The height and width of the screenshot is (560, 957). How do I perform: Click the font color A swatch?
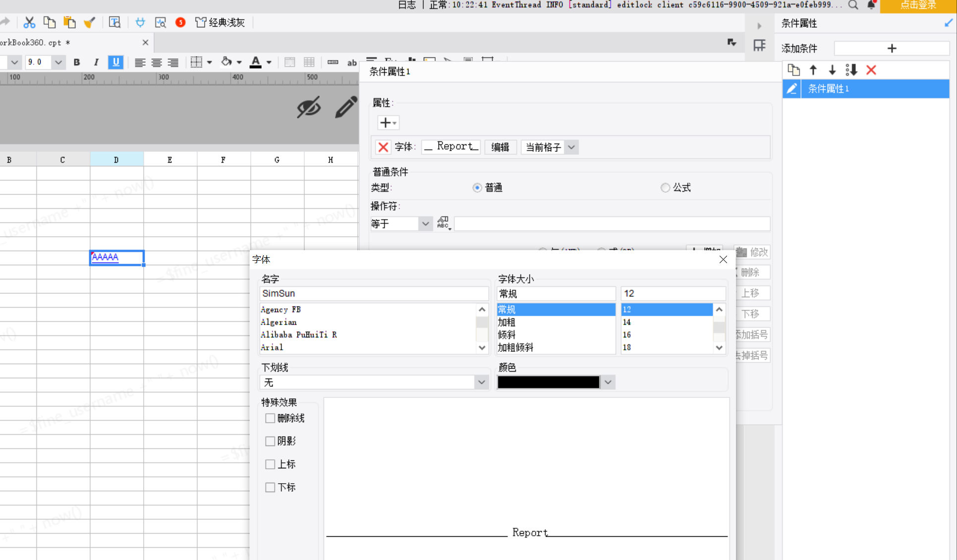coord(255,62)
